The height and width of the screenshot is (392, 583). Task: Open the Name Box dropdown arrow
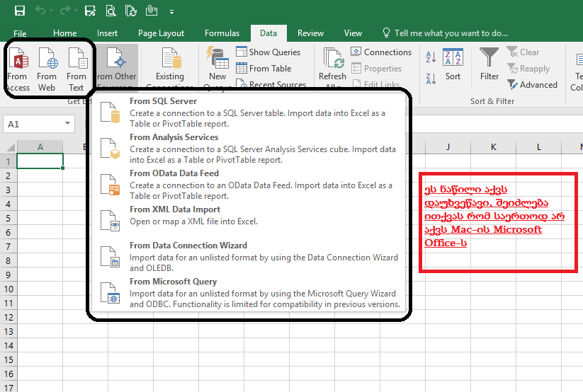point(68,125)
